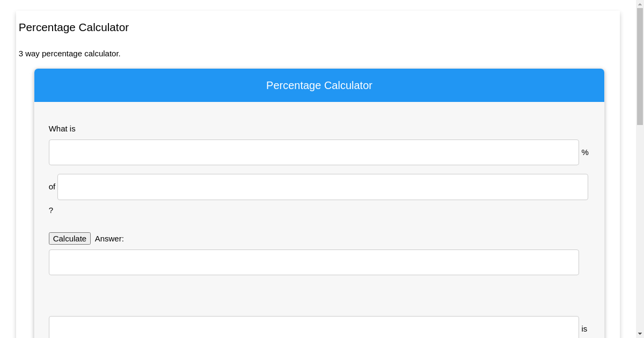
Task: Click the Answer result field
Action: click(x=313, y=262)
